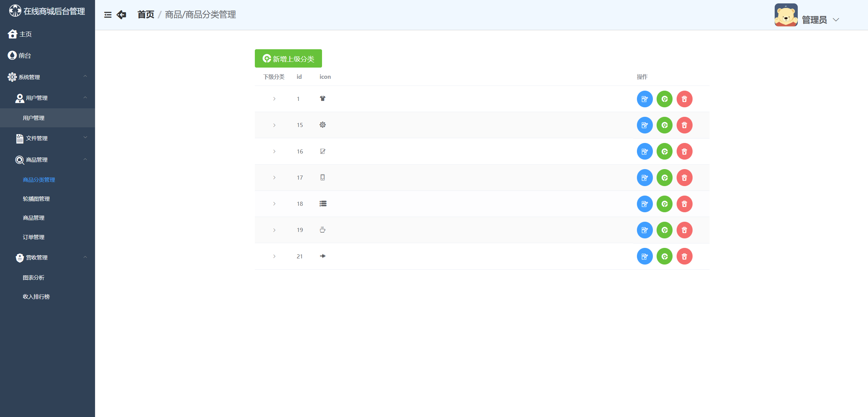The width and height of the screenshot is (868, 417).
Task: Open 图表分析 sidebar item
Action: point(34,277)
